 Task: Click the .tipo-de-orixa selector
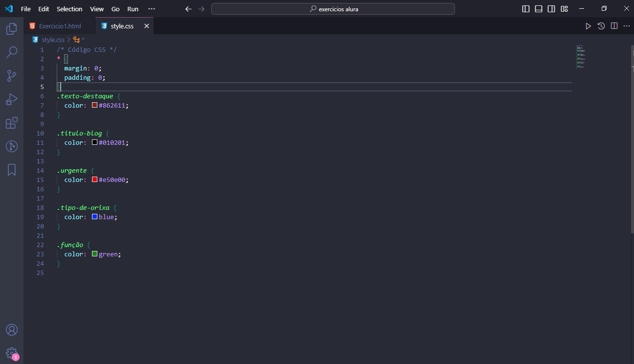[x=83, y=208]
